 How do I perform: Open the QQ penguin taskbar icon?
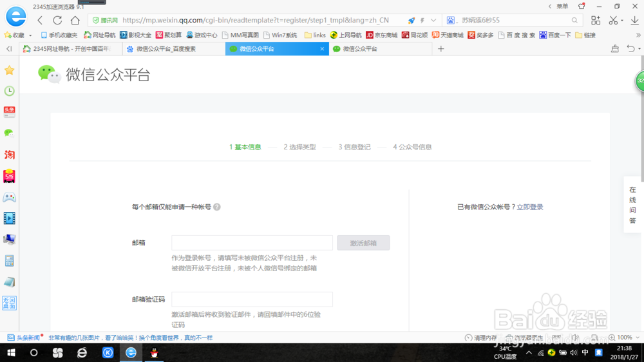pos(155,352)
